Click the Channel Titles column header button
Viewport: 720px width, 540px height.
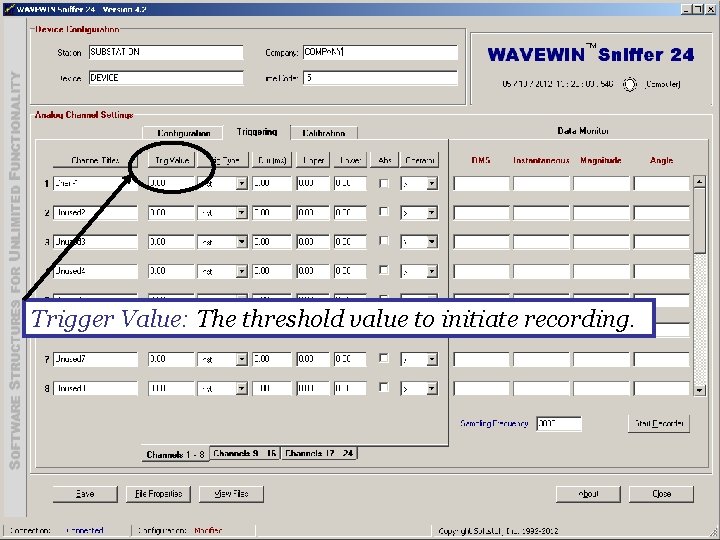(95, 160)
